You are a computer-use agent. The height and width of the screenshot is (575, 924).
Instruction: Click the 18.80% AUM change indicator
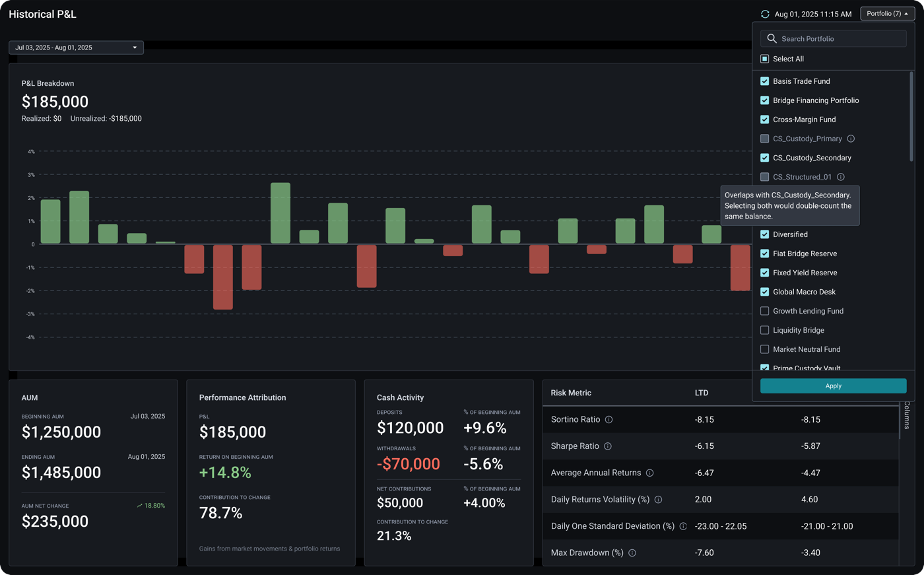[x=151, y=506]
